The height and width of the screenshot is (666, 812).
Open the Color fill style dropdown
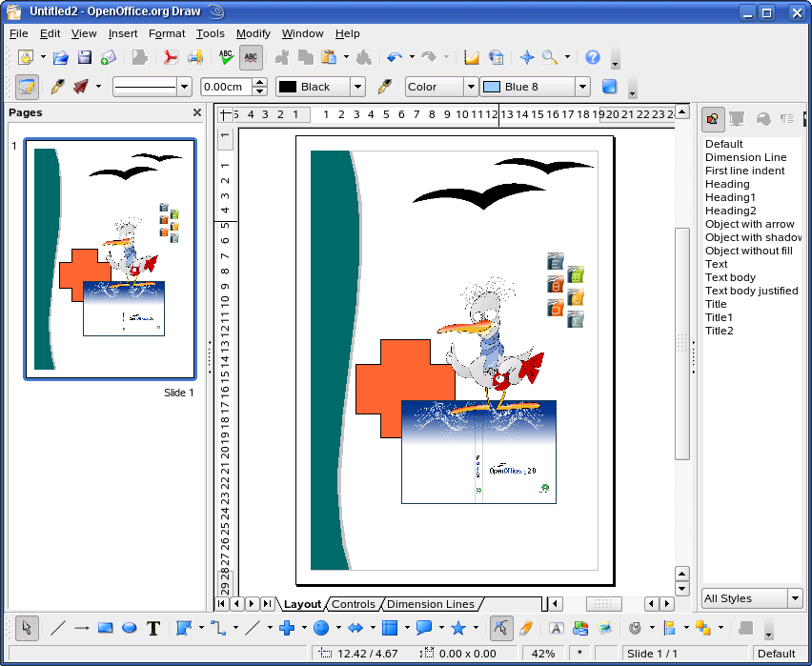point(470,87)
